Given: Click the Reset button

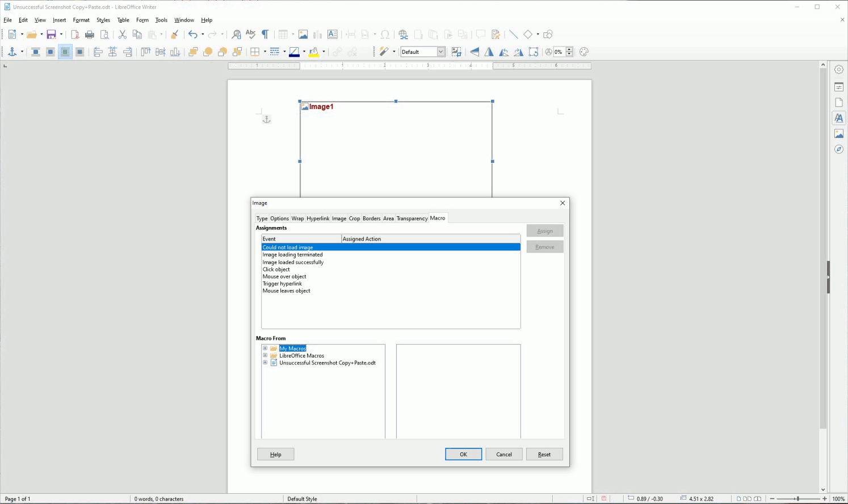Looking at the screenshot, I should pyautogui.click(x=544, y=455).
